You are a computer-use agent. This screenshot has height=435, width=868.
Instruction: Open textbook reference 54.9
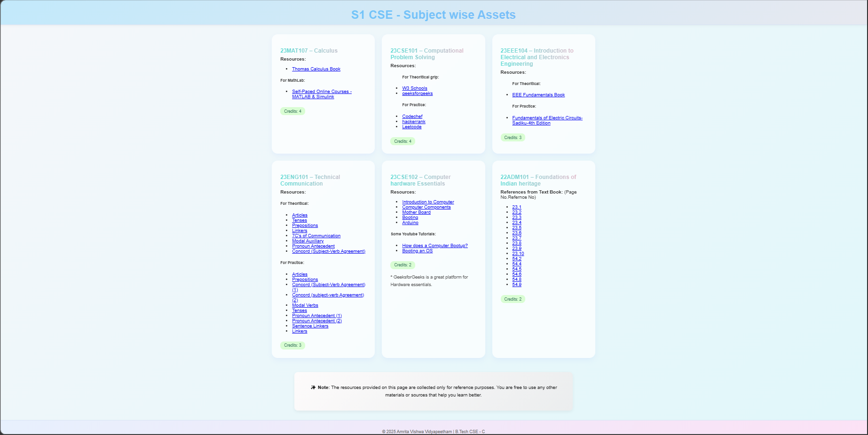[516, 284]
